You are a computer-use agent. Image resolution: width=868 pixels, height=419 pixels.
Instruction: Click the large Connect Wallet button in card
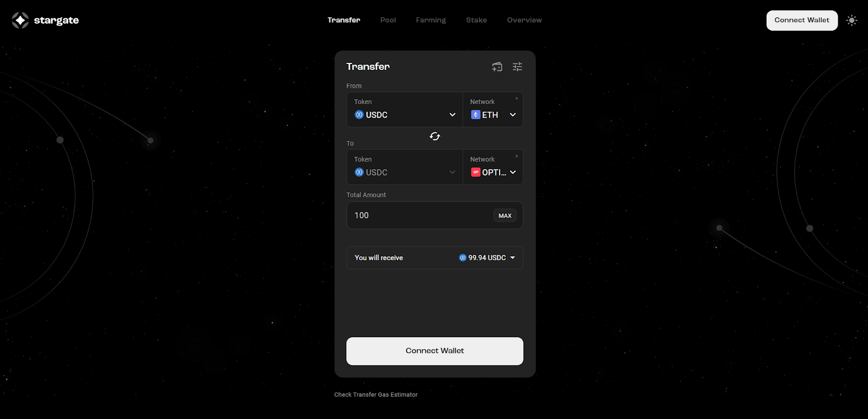tap(435, 351)
